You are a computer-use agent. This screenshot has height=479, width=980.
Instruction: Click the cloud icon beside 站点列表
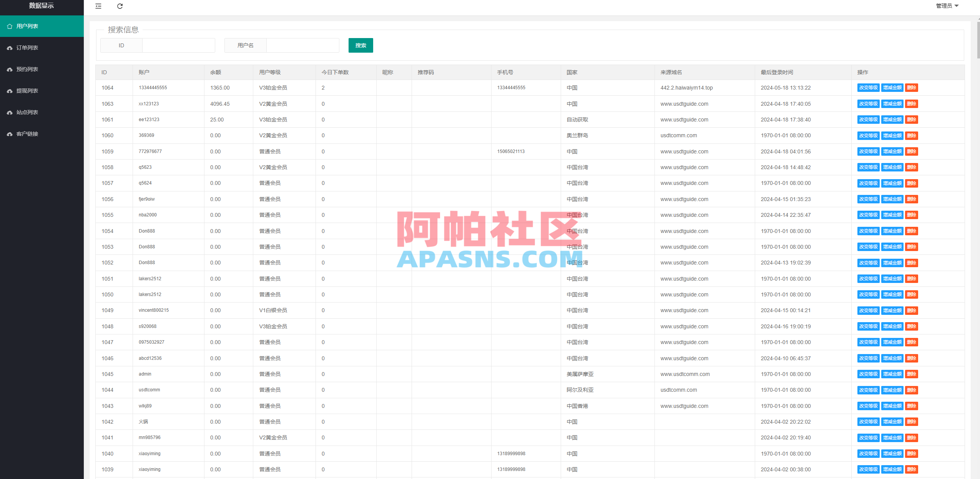click(x=10, y=112)
